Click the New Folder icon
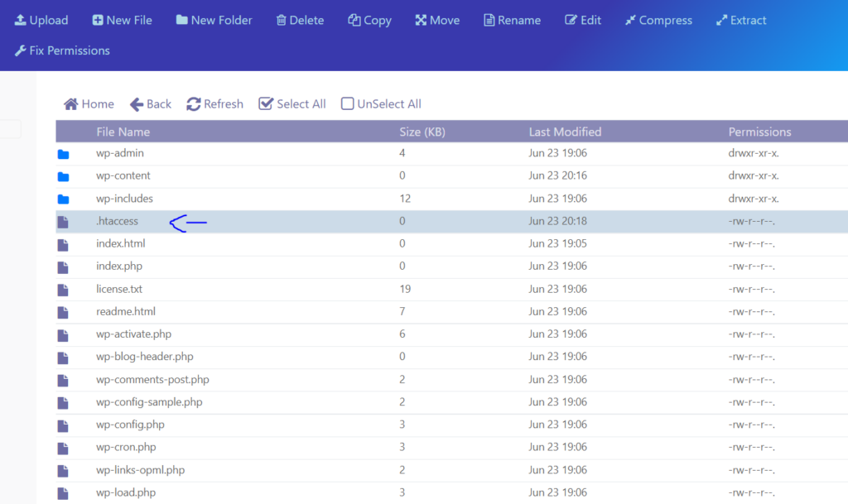The width and height of the screenshot is (848, 504). coord(181,20)
